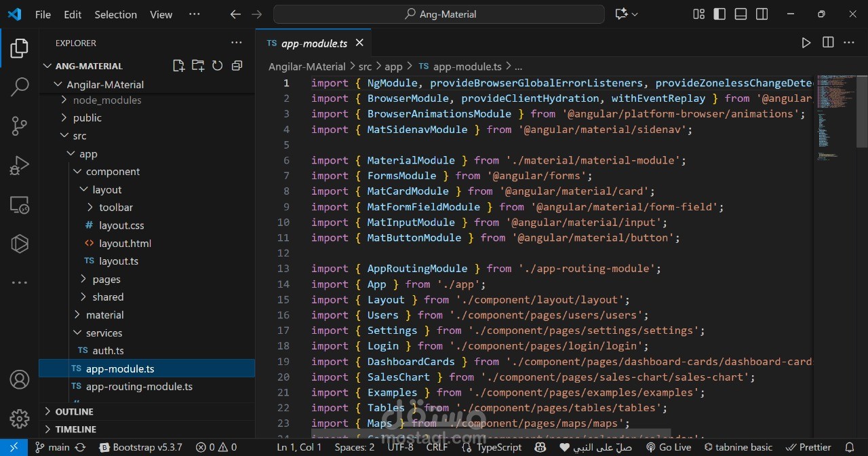Open layout.html in the Explorer
The height and width of the screenshot is (456, 868).
[x=125, y=243]
